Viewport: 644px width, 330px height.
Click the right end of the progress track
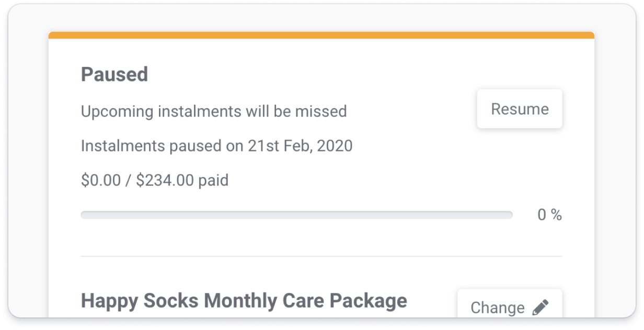(509, 215)
